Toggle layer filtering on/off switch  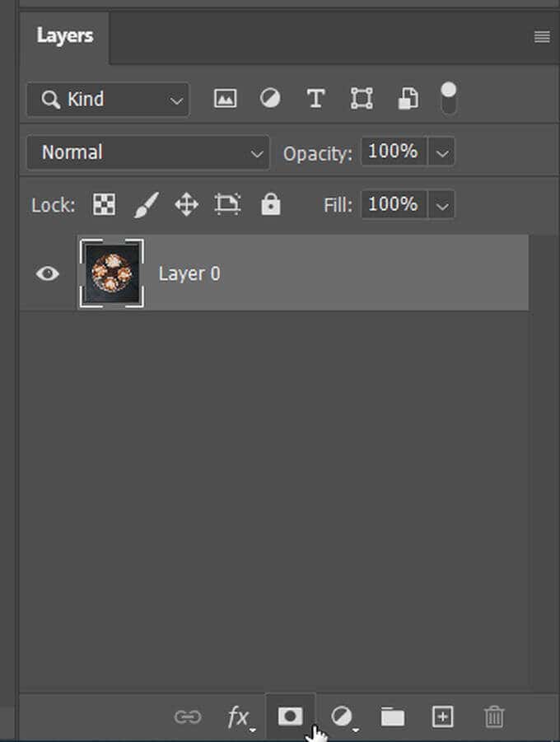click(x=448, y=99)
